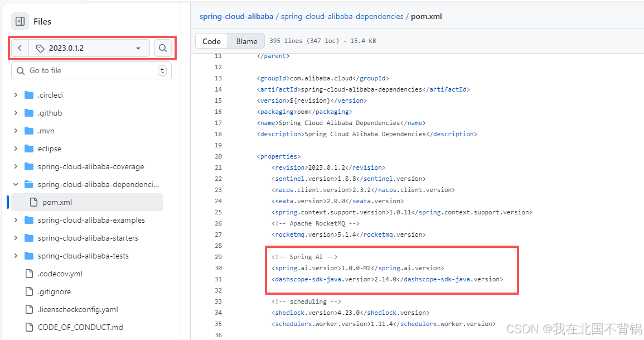
Task: Expand the .mvn folder chevron
Action: (x=16, y=131)
